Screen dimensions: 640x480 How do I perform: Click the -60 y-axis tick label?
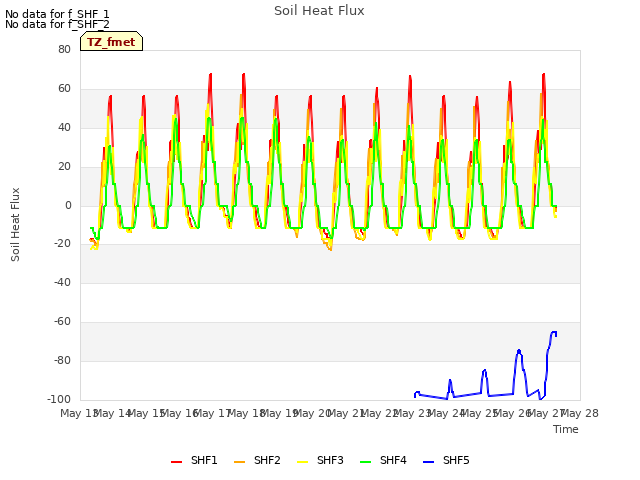click(62, 322)
